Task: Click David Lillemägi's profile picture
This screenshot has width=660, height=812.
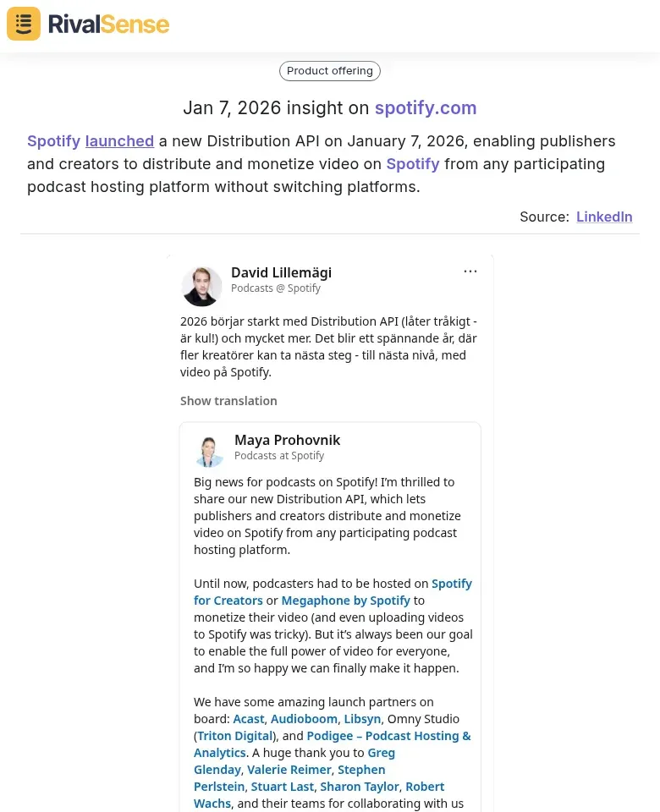Action: click(201, 286)
